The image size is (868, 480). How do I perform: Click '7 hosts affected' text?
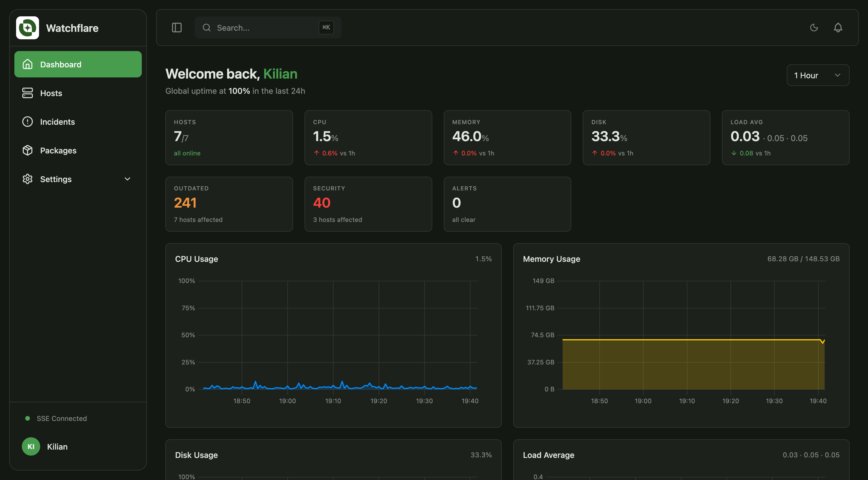tap(198, 219)
